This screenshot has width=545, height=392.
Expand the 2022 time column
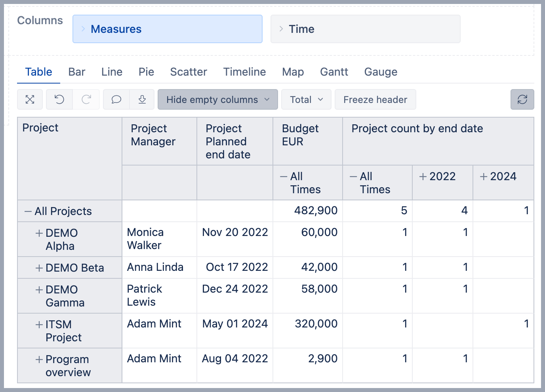tap(423, 177)
